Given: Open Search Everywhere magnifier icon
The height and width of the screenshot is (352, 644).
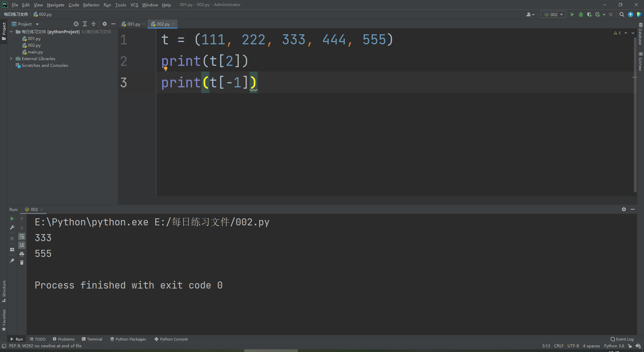Looking at the screenshot, I should [622, 14].
